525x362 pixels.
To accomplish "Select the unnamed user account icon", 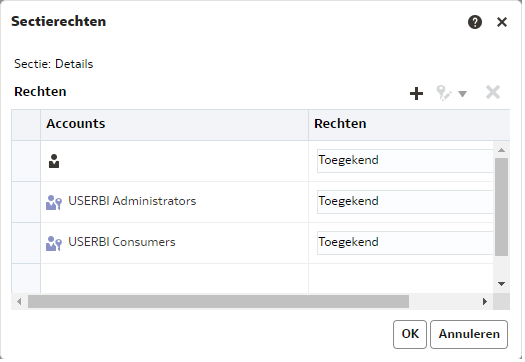I will tap(54, 161).
